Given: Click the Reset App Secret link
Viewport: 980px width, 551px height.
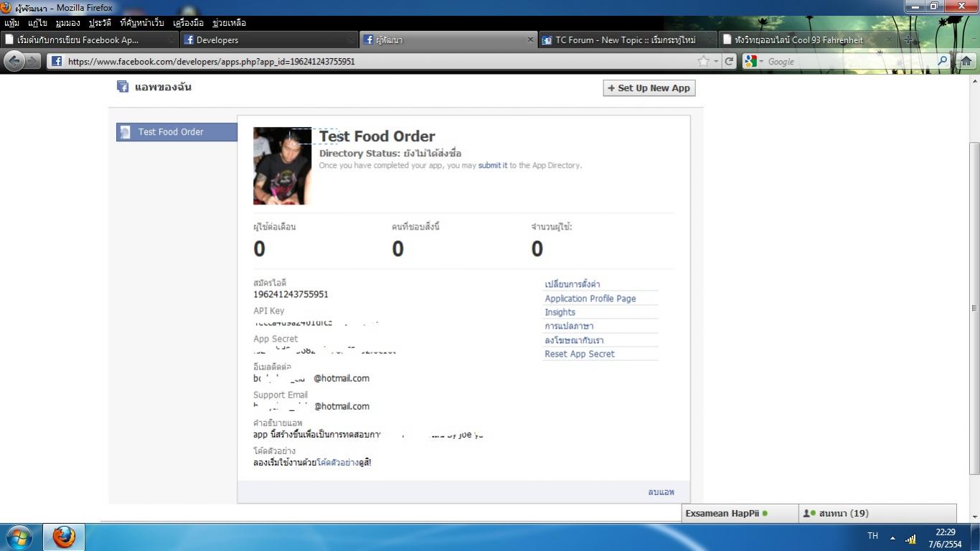Looking at the screenshot, I should tap(580, 354).
